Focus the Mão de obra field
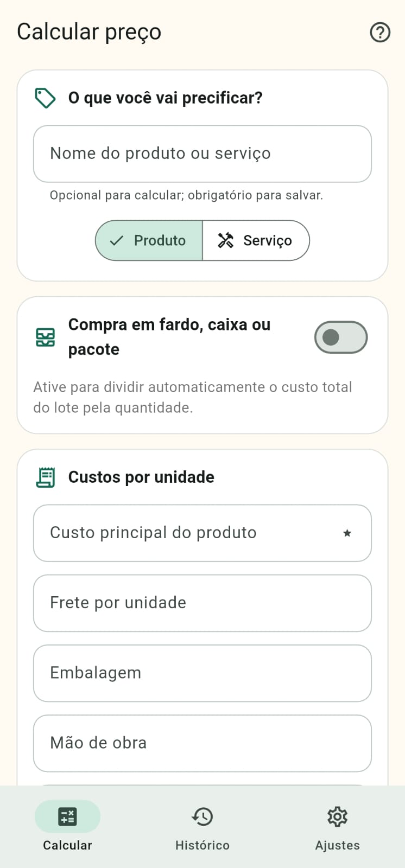The height and width of the screenshot is (868, 405). (202, 743)
